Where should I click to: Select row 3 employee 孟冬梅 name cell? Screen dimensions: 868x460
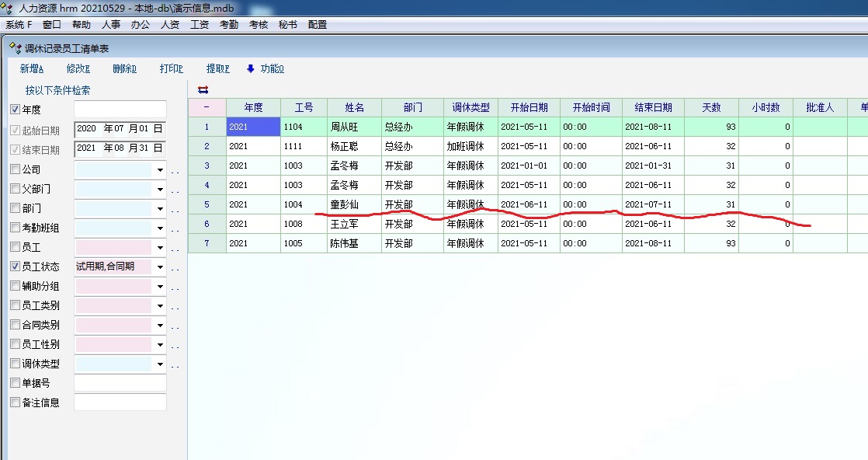click(x=354, y=166)
